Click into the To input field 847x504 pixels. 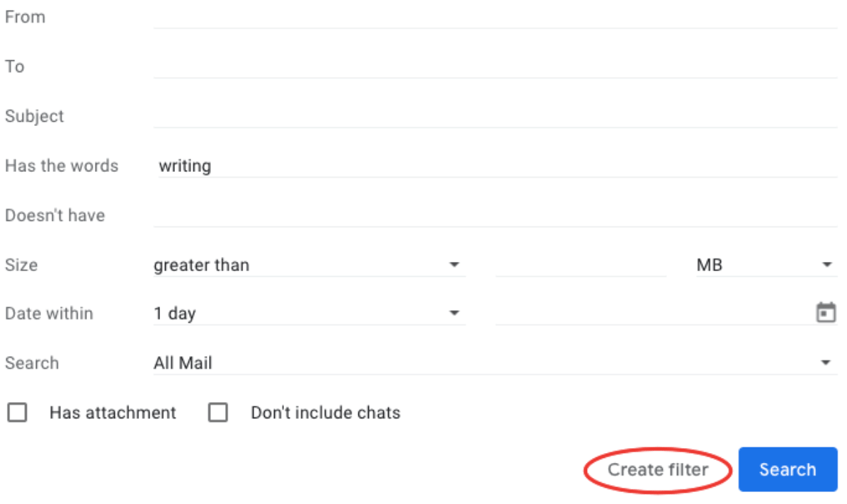tap(494, 67)
